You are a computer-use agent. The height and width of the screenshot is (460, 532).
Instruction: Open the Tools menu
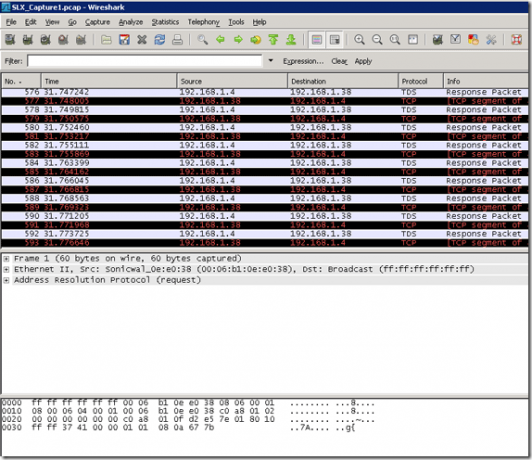click(236, 22)
